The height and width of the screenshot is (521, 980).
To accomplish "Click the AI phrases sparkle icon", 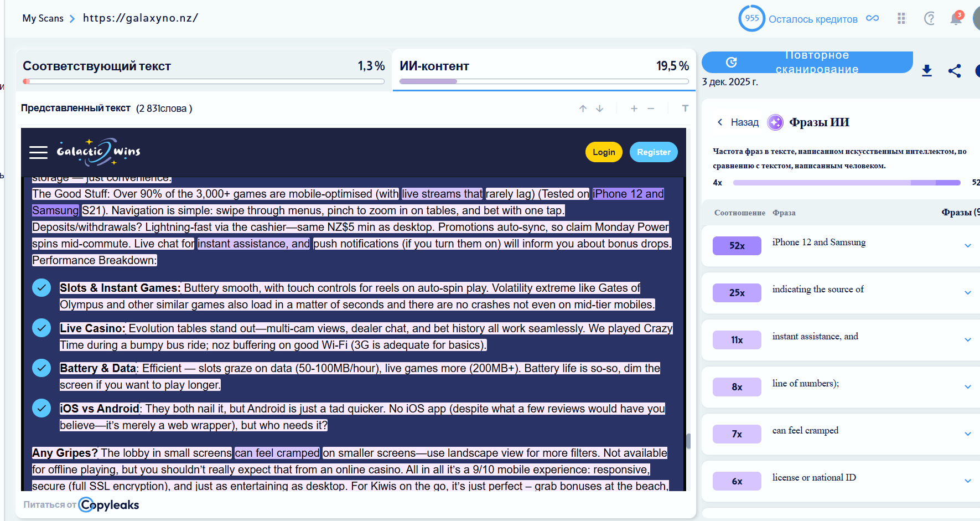I will (x=775, y=122).
